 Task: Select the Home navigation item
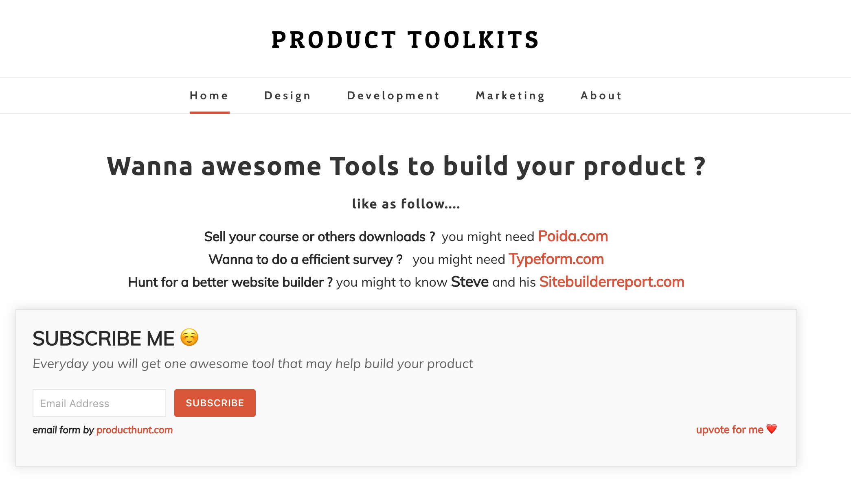pyautogui.click(x=208, y=95)
